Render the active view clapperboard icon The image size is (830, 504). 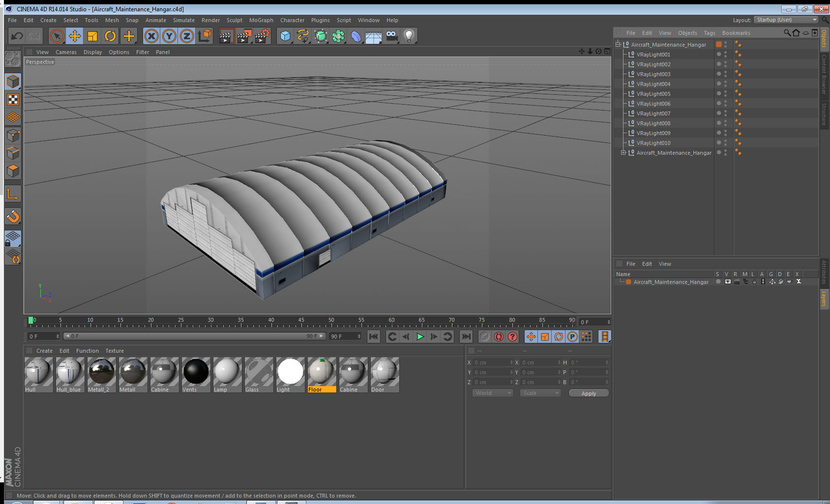[x=226, y=36]
